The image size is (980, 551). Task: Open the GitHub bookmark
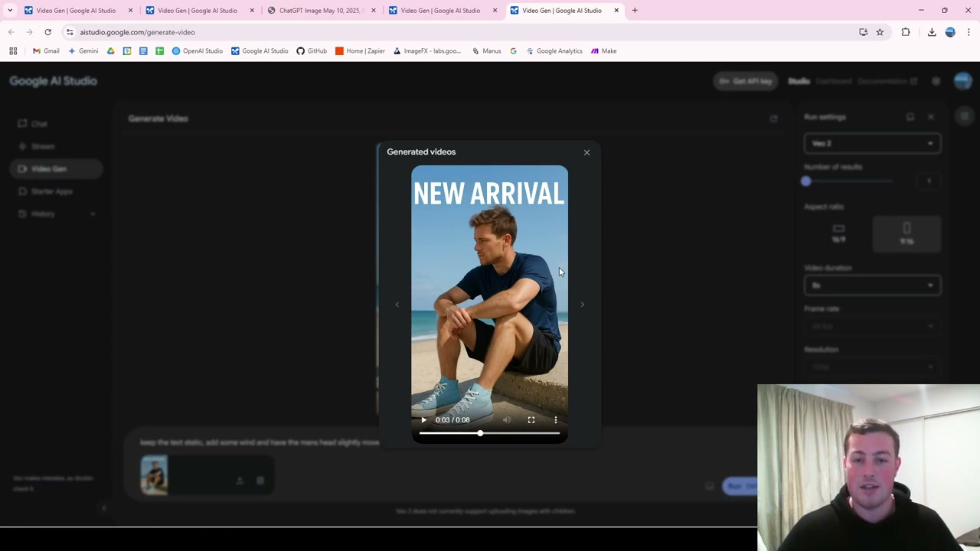point(312,51)
